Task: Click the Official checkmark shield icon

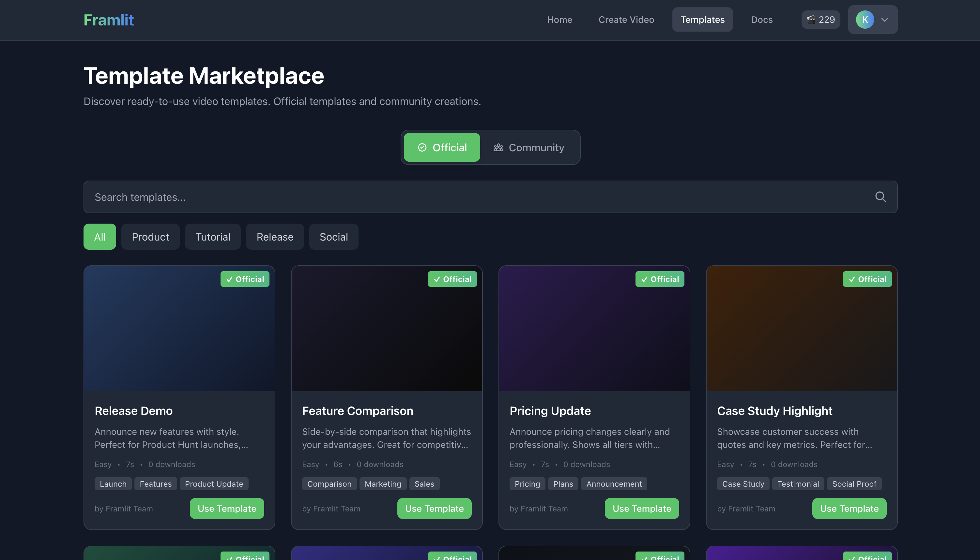Action: coord(422,148)
